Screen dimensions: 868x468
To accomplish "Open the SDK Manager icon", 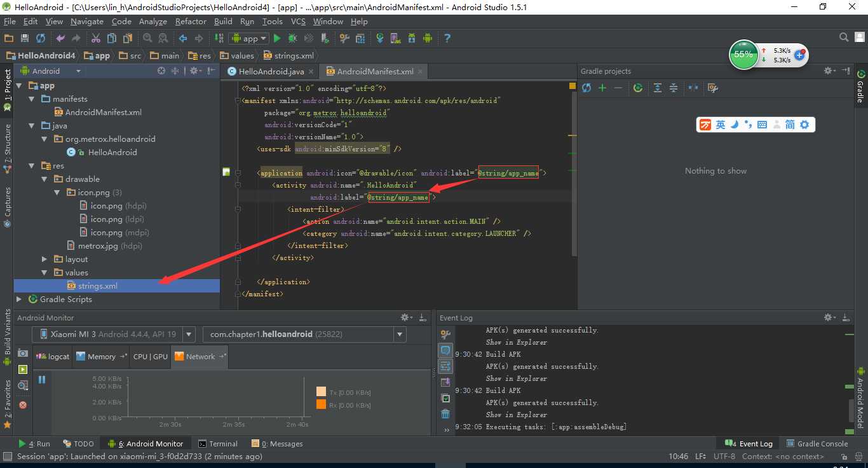I will [412, 38].
